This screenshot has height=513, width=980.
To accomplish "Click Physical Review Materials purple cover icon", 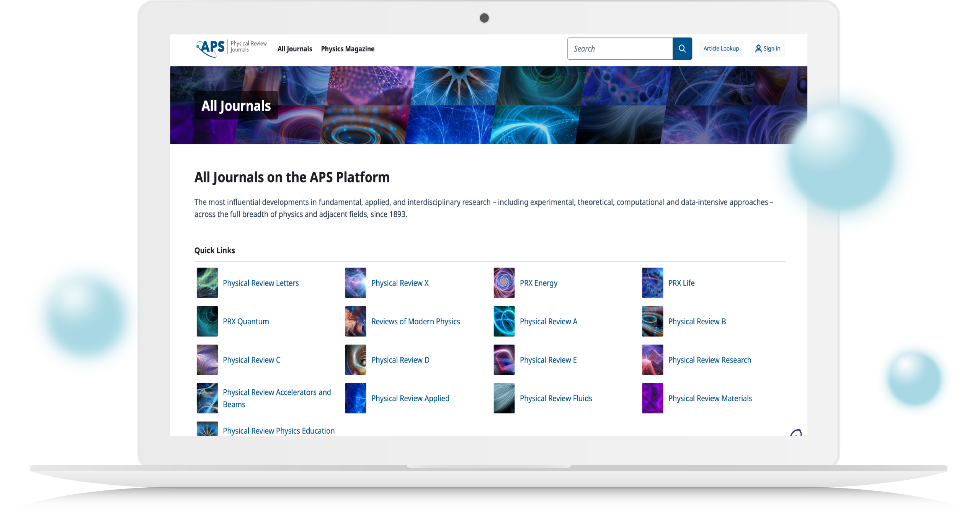I will (652, 398).
